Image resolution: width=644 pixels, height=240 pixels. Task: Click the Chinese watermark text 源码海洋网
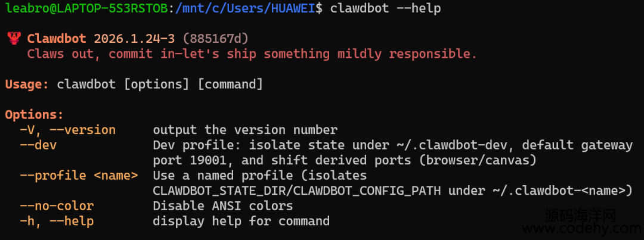[581, 215]
